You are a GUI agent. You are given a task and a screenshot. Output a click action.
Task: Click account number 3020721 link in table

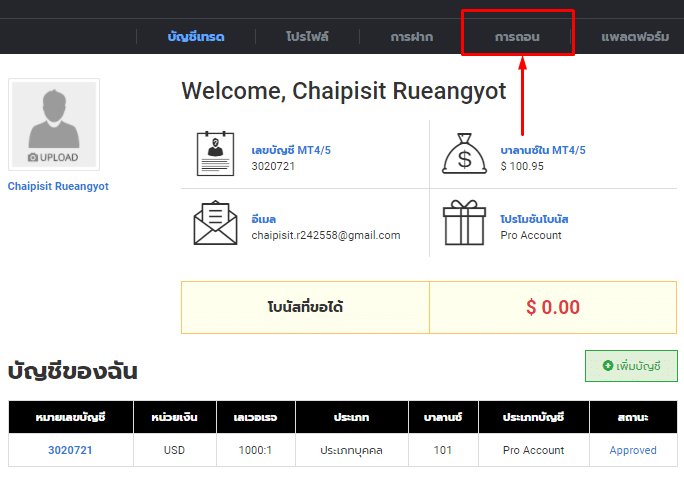click(70, 450)
